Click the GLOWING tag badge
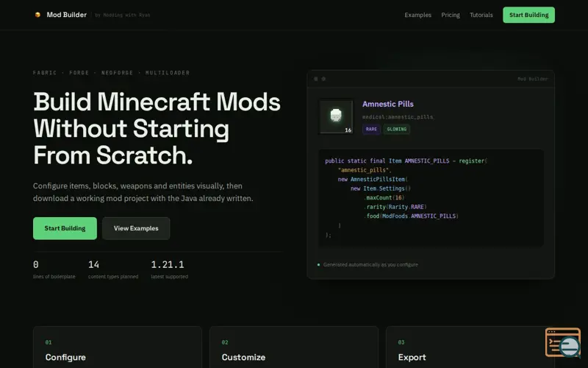The height and width of the screenshot is (368, 588). [x=396, y=130]
